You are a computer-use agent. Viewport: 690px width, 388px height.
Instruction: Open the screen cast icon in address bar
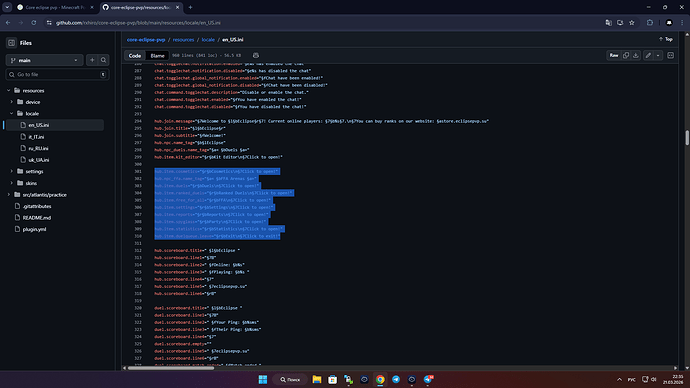(x=620, y=23)
